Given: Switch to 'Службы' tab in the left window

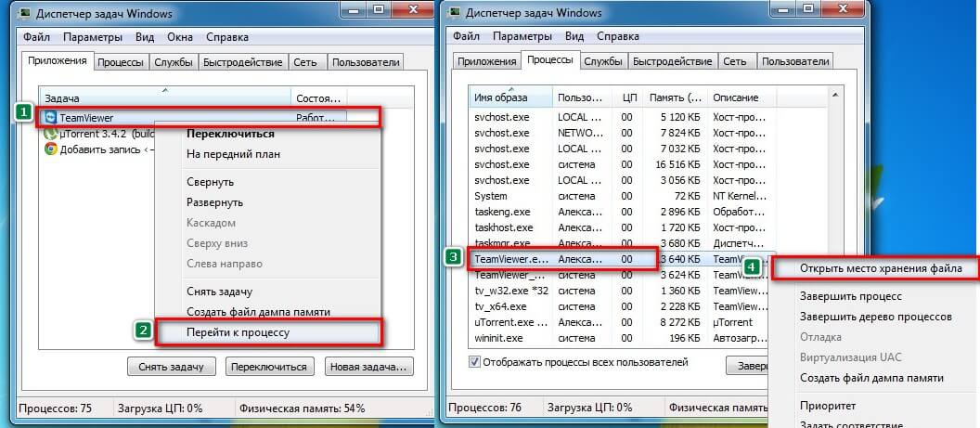Looking at the screenshot, I should tap(174, 62).
